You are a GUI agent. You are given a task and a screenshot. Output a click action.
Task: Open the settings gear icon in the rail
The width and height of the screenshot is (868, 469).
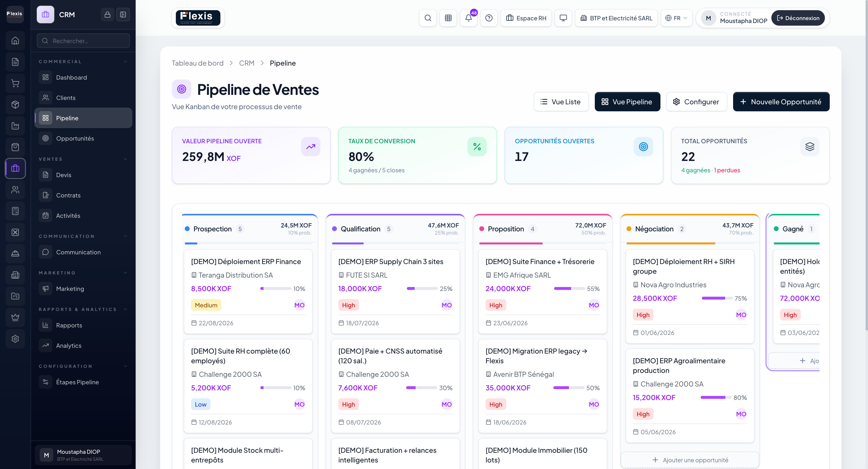point(15,339)
